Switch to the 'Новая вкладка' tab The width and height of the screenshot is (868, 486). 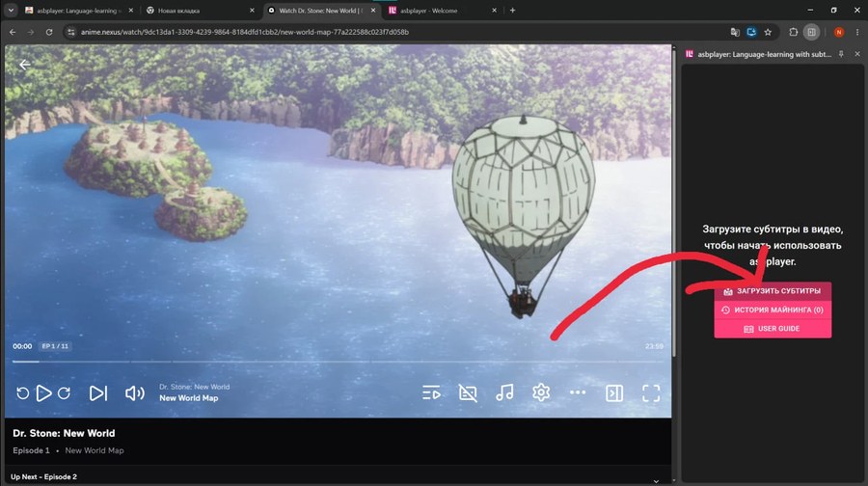(194, 11)
